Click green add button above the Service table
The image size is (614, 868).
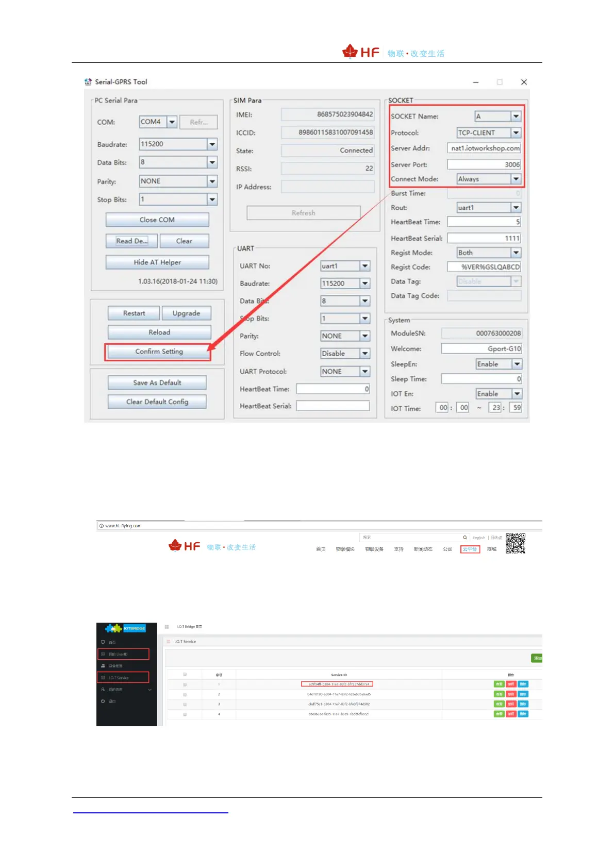tap(537, 658)
